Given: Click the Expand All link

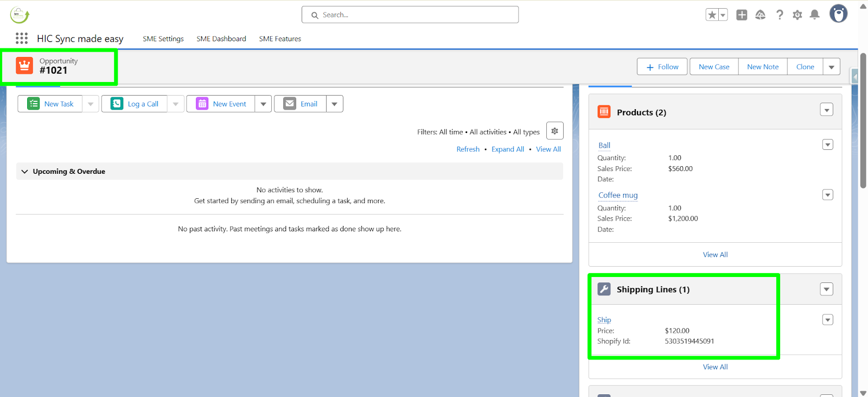Looking at the screenshot, I should 508,149.
